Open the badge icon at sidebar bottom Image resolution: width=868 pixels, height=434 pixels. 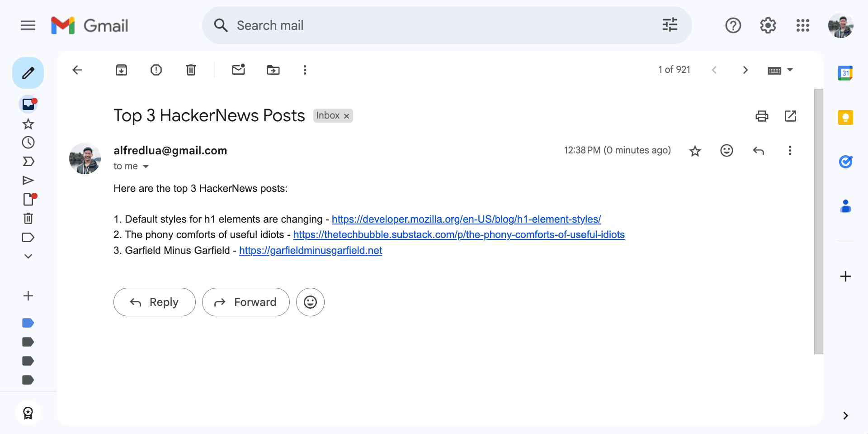click(28, 413)
